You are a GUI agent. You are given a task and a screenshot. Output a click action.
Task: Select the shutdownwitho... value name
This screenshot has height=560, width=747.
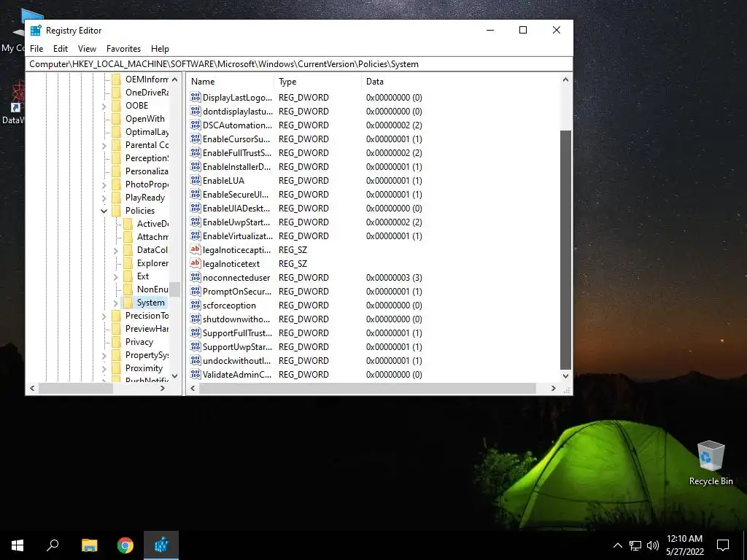[236, 319]
